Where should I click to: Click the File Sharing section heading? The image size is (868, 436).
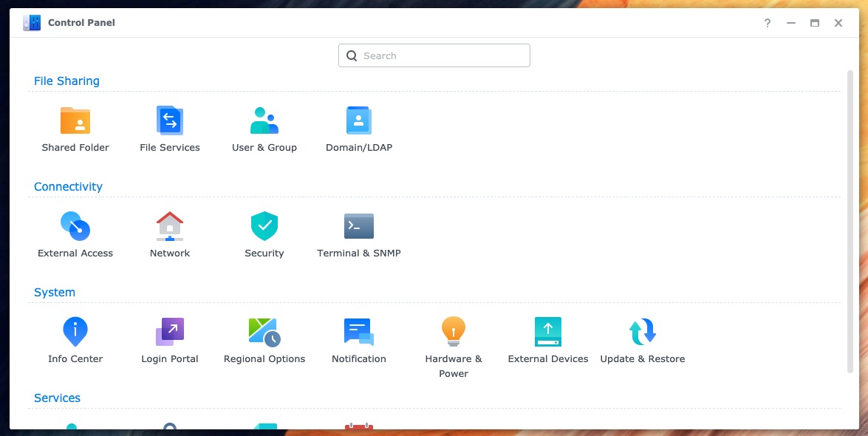66,81
